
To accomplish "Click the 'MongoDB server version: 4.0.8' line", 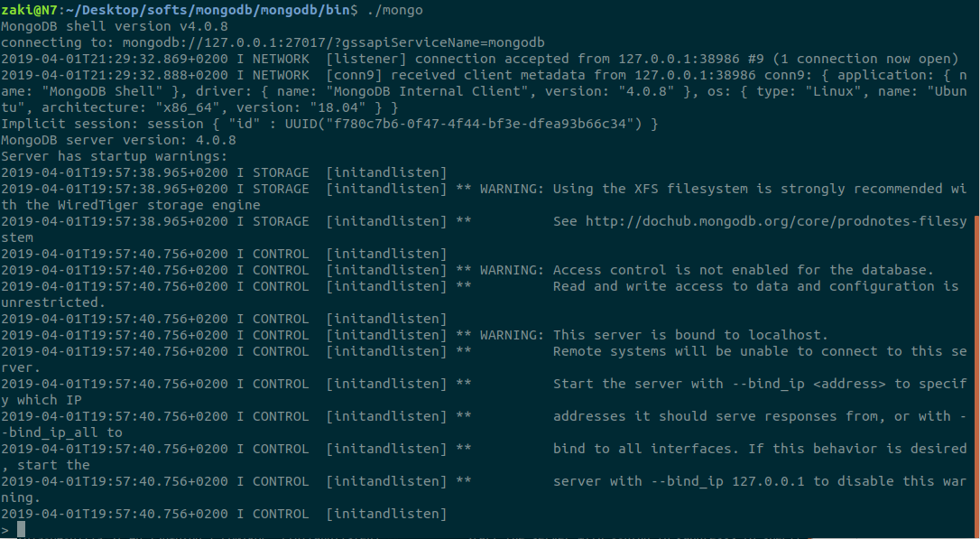I will coord(119,140).
